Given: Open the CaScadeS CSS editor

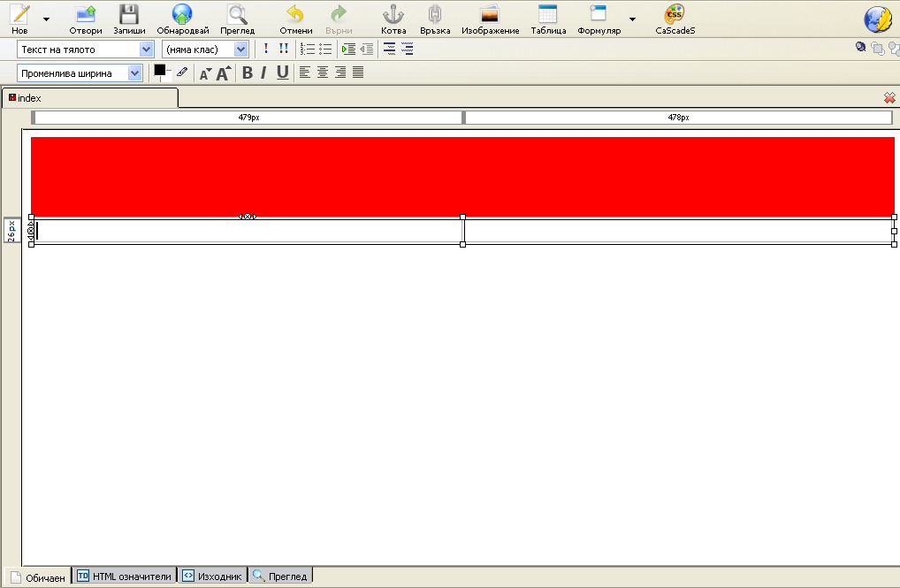Looking at the screenshot, I should pyautogui.click(x=675, y=19).
